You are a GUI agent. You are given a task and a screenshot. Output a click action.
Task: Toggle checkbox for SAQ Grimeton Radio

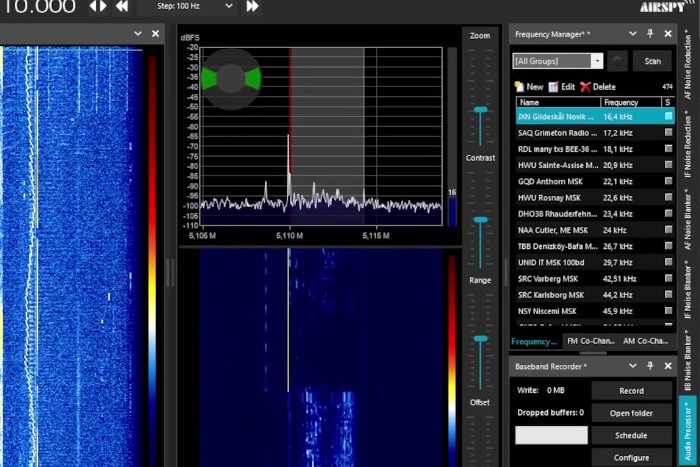(668, 132)
